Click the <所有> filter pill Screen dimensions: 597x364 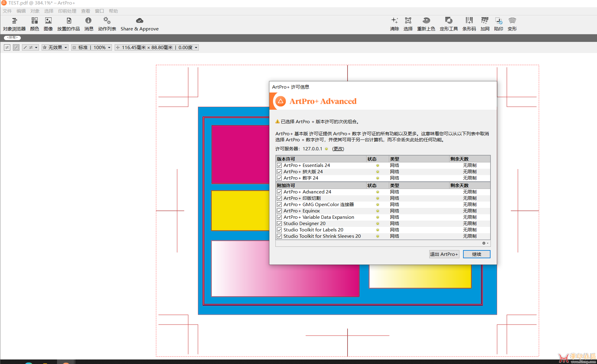[12, 38]
